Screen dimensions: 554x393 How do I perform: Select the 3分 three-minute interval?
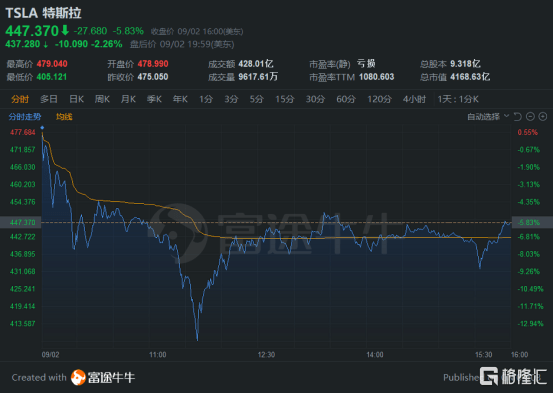(231, 99)
